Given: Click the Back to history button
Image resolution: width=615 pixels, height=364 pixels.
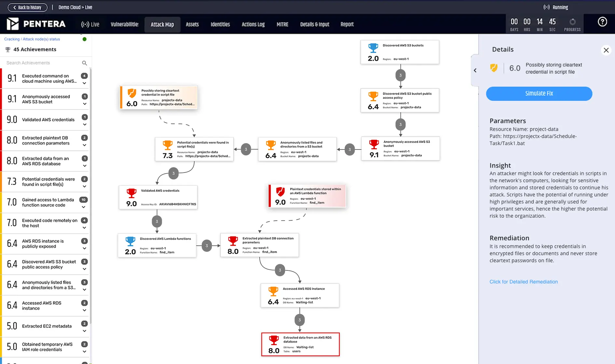Looking at the screenshot, I should [x=28, y=7].
